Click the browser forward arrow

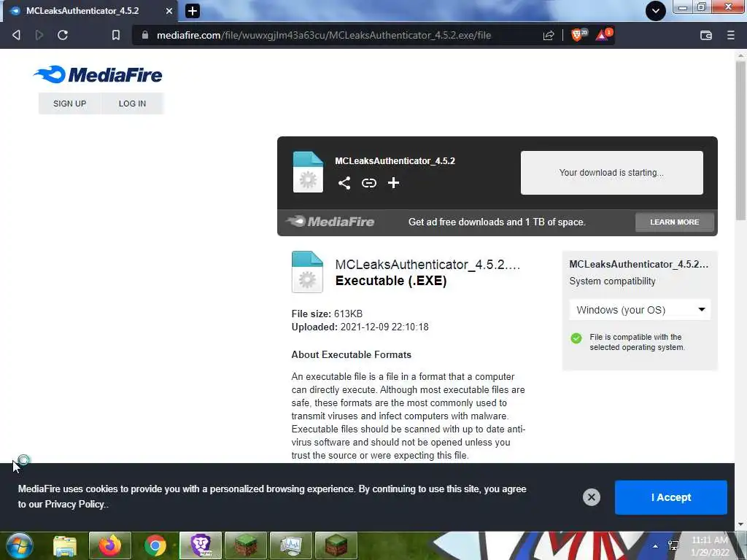39,35
